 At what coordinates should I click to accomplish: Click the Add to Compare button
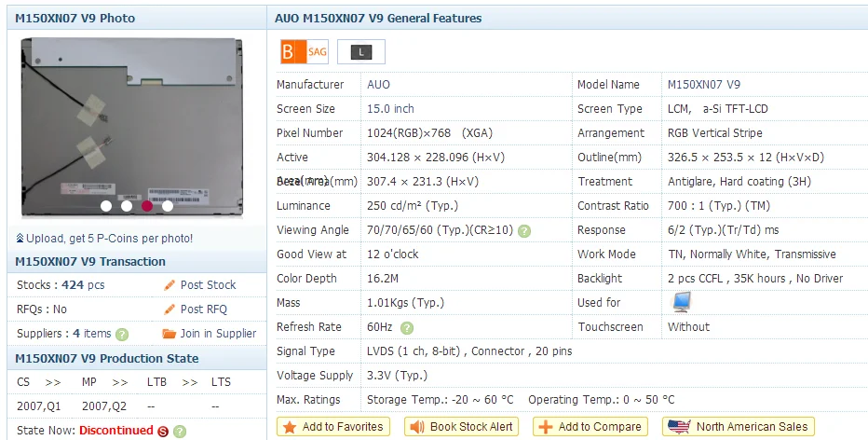pos(590,427)
